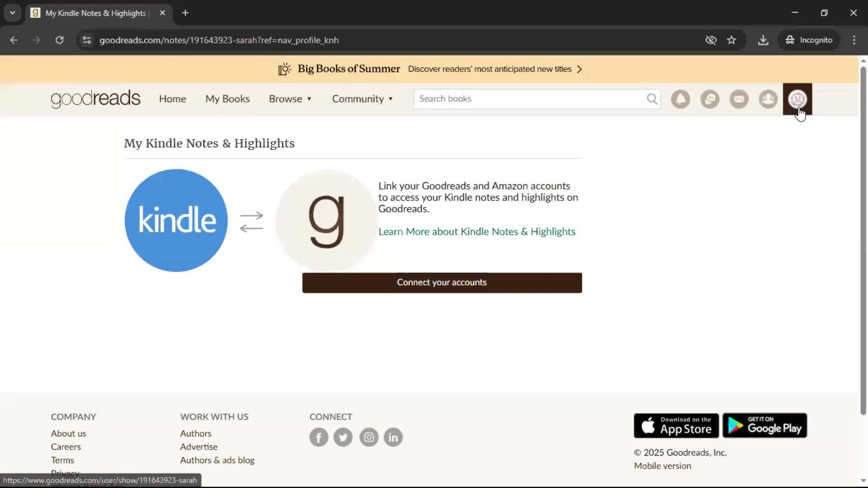Expand the Community dropdown menu

click(x=363, y=99)
